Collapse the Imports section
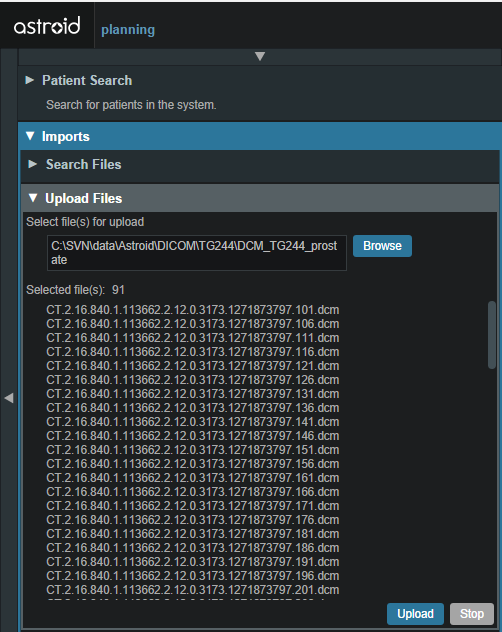Image resolution: width=502 pixels, height=632 pixels. 30,136
